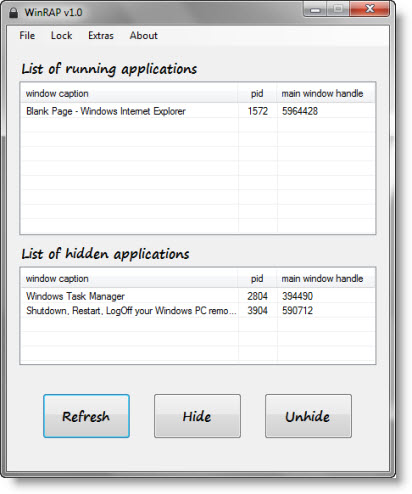Sort running applications by pid column header
412x494 pixels.
point(257,93)
